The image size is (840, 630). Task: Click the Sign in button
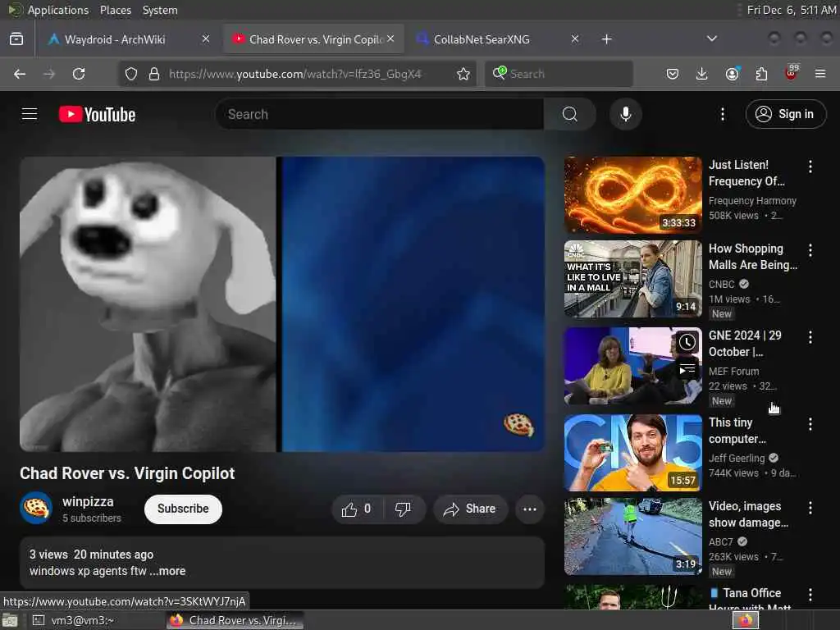pos(785,114)
